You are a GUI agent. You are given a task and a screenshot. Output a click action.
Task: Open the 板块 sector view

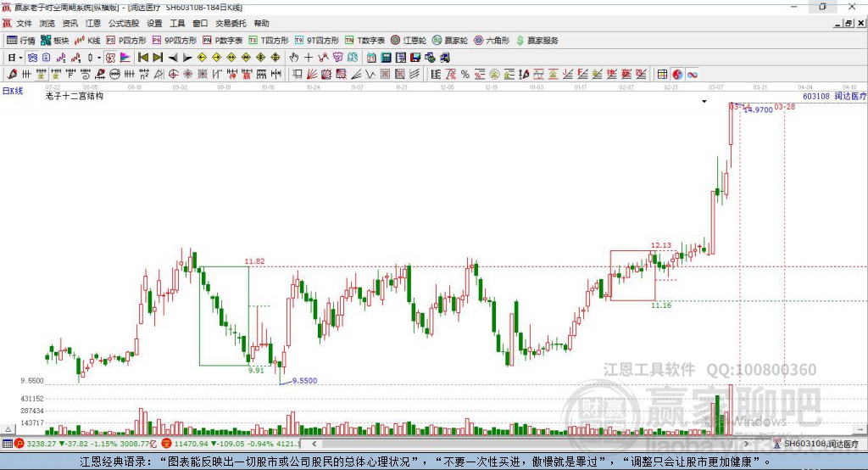pos(55,41)
